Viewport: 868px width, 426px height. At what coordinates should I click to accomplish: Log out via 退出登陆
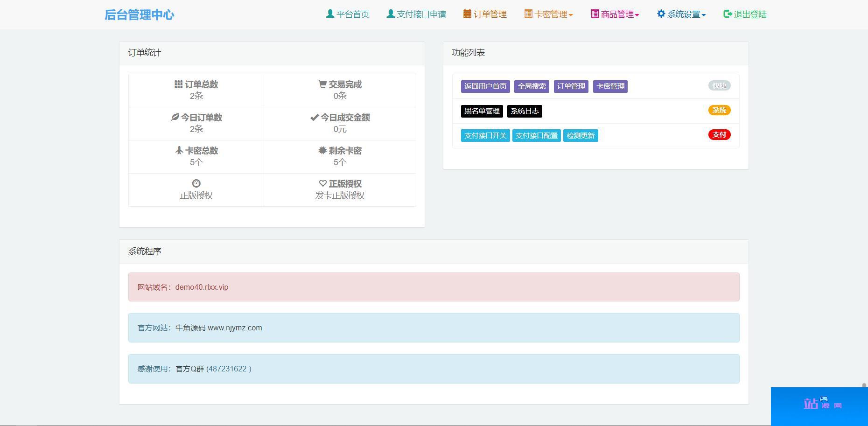(x=750, y=14)
